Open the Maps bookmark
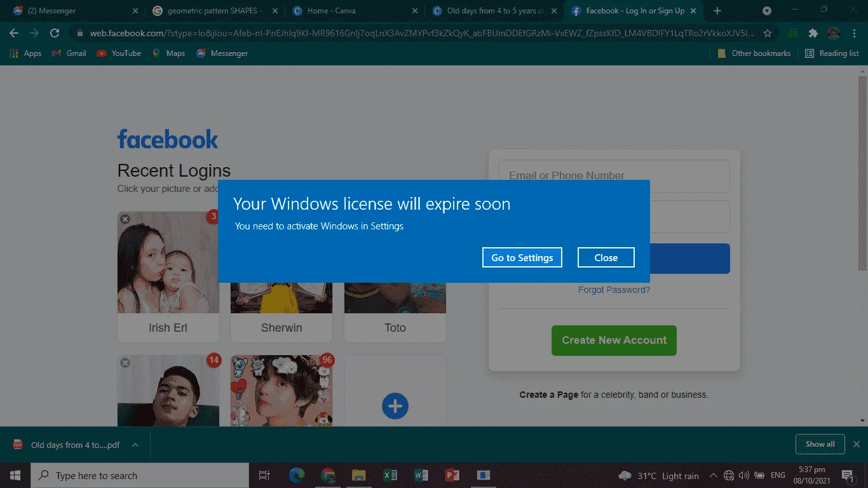This screenshot has width=868, height=488. coord(168,53)
